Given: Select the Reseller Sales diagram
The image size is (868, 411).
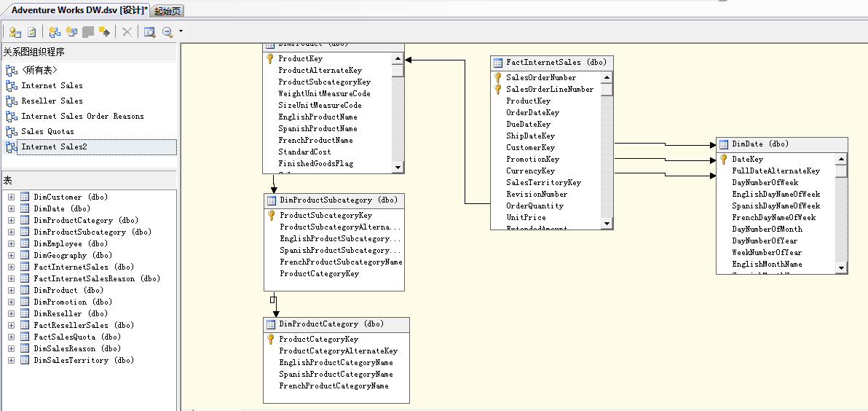Looking at the screenshot, I should (52, 101).
